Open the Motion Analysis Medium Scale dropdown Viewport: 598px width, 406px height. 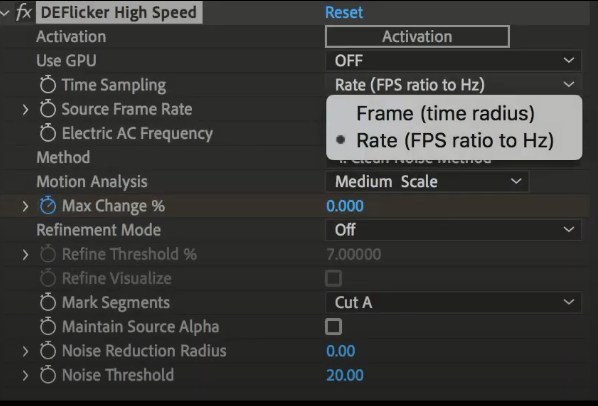[x=427, y=181]
